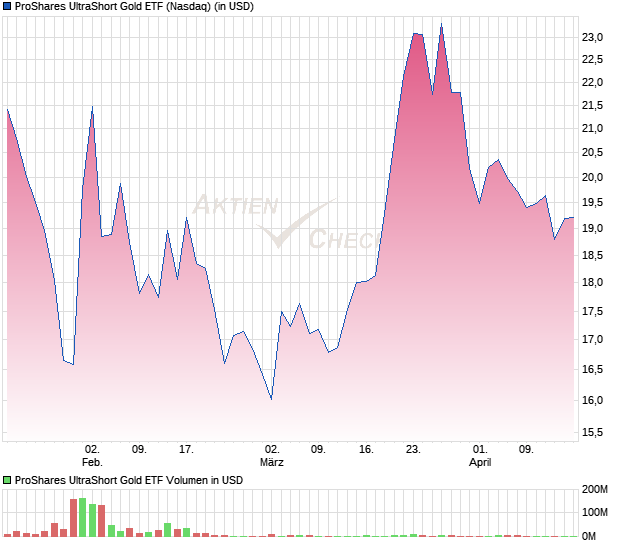620x546 pixels.
Task: Select the 23. date label on x-axis
Action: (413, 449)
